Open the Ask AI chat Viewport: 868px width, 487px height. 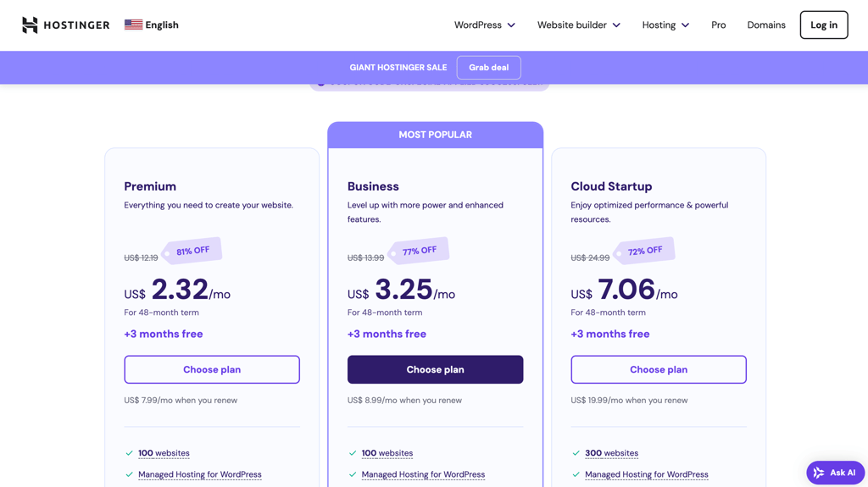coord(835,473)
